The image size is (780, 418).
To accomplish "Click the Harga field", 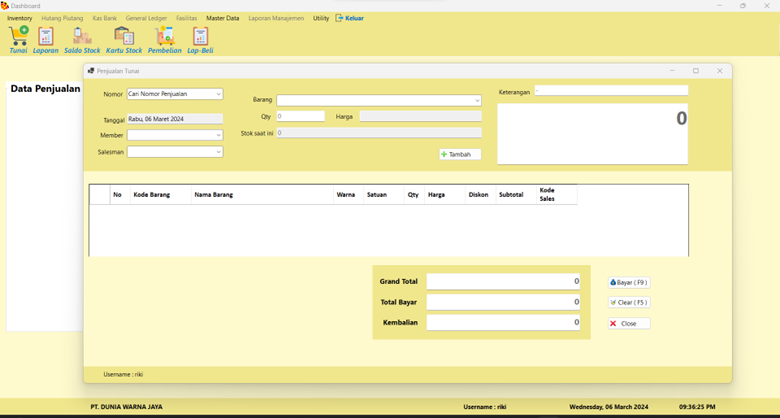I will [420, 116].
